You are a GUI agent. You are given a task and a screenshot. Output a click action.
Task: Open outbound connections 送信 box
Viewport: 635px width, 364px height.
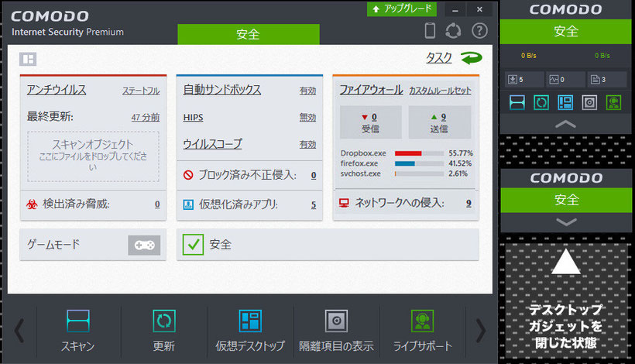pyautogui.click(x=440, y=122)
